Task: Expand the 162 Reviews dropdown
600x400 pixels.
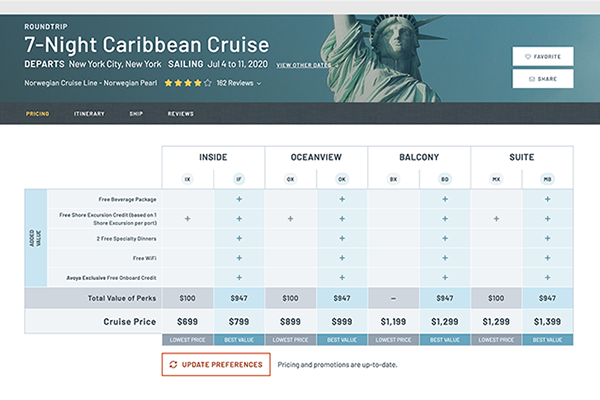Action: [239, 83]
